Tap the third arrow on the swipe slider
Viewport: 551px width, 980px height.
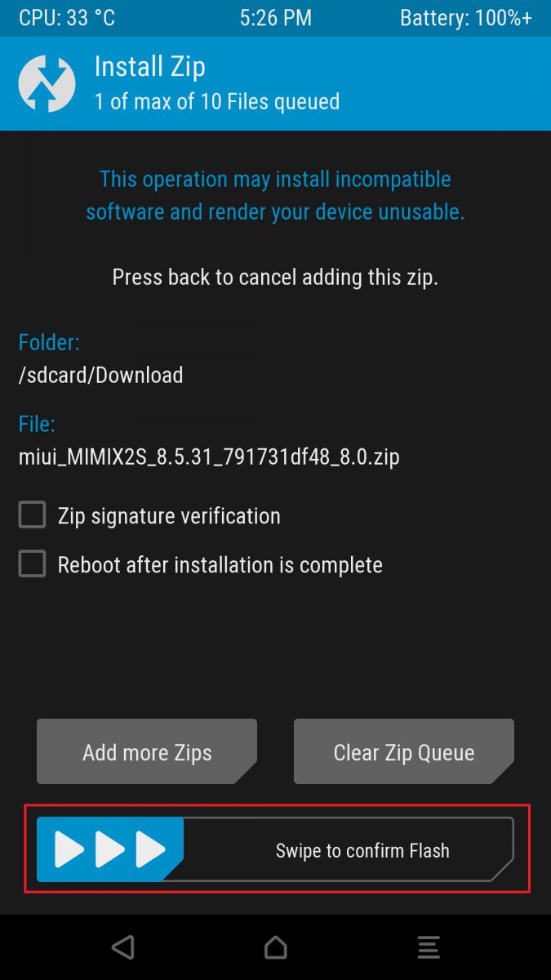tap(151, 849)
